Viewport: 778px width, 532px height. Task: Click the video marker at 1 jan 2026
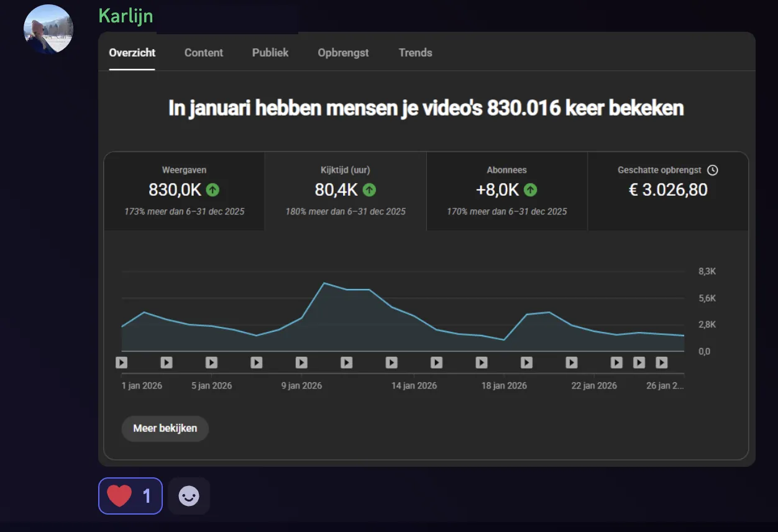pyautogui.click(x=121, y=362)
